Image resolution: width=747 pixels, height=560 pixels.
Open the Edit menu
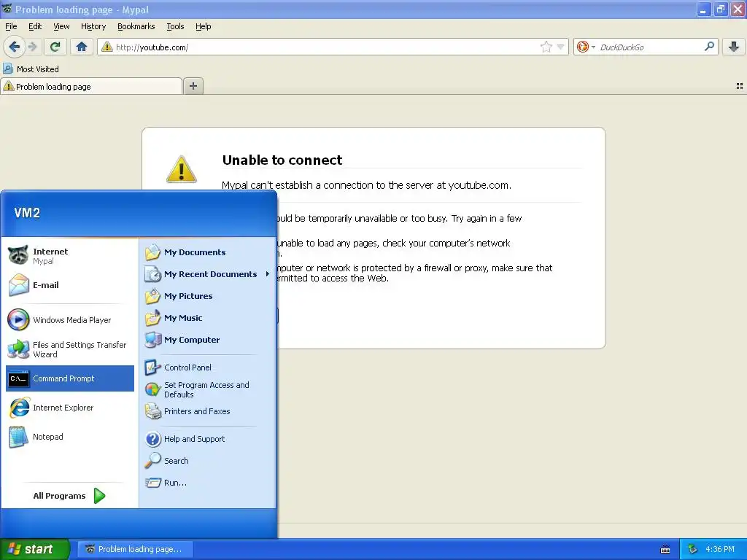tap(35, 26)
